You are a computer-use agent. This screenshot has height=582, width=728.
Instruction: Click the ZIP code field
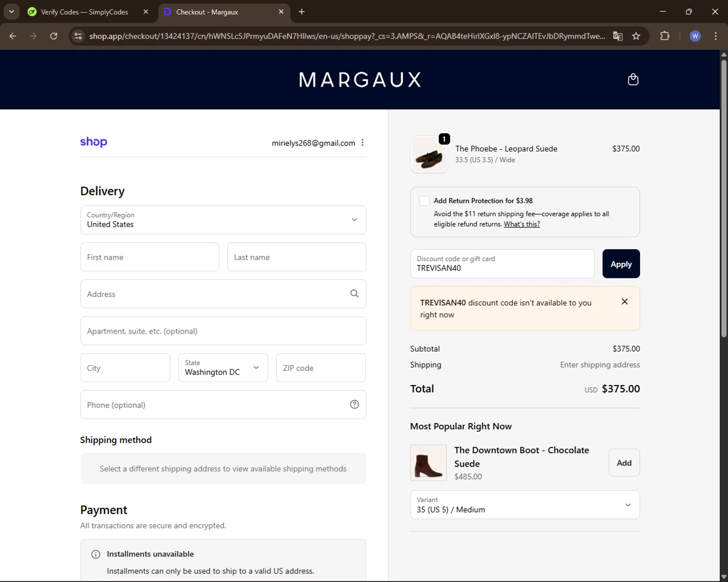[x=321, y=368]
